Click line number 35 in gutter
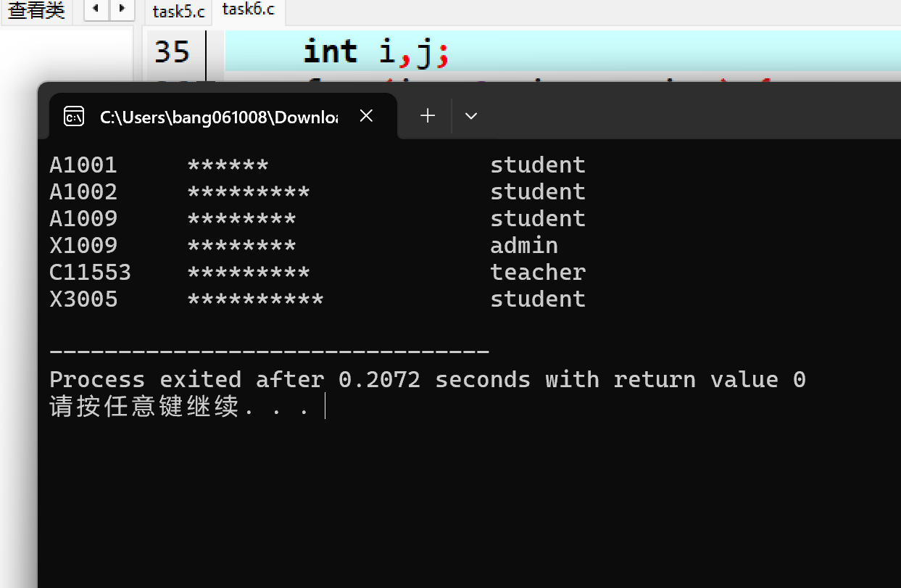 [x=172, y=51]
